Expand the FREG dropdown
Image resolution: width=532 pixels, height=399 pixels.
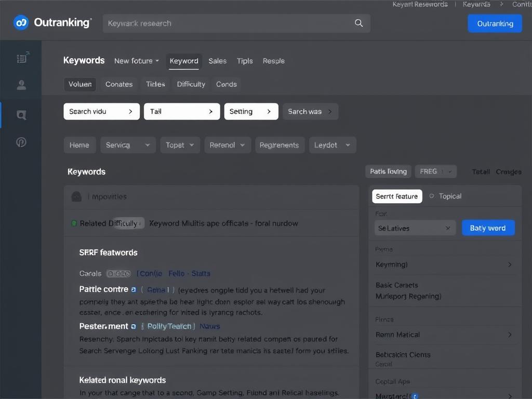[x=435, y=171]
